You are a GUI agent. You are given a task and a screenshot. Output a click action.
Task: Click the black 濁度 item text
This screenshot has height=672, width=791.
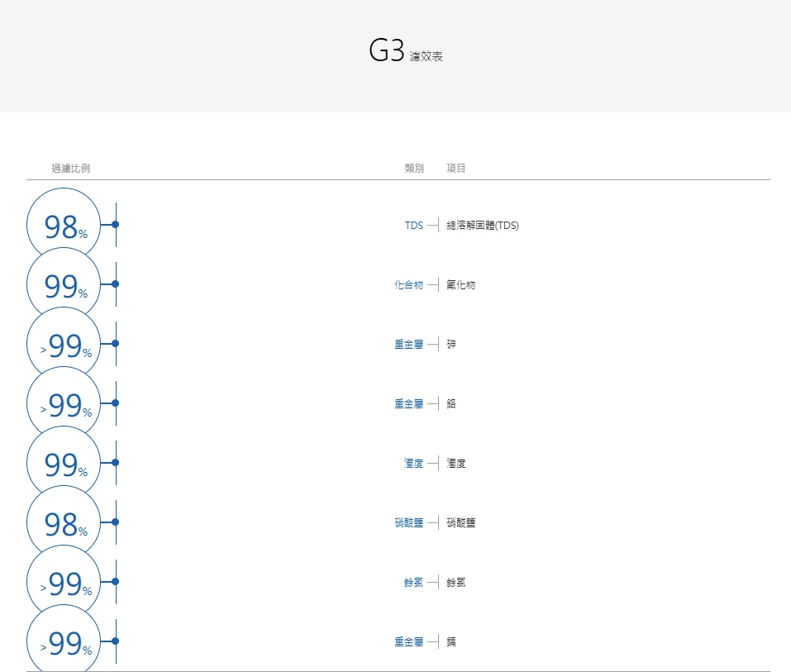click(456, 463)
